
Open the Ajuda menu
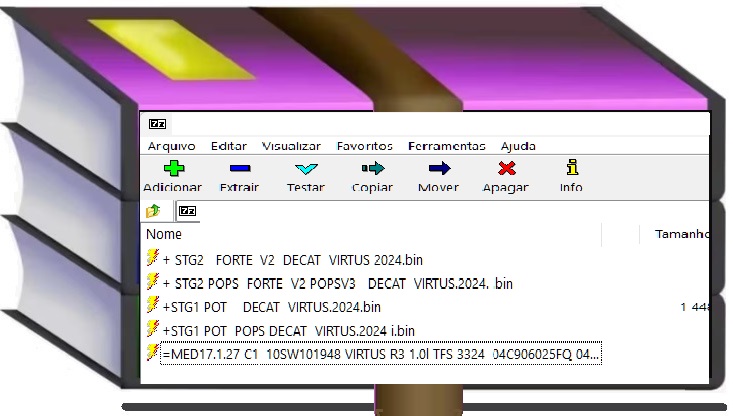click(518, 146)
